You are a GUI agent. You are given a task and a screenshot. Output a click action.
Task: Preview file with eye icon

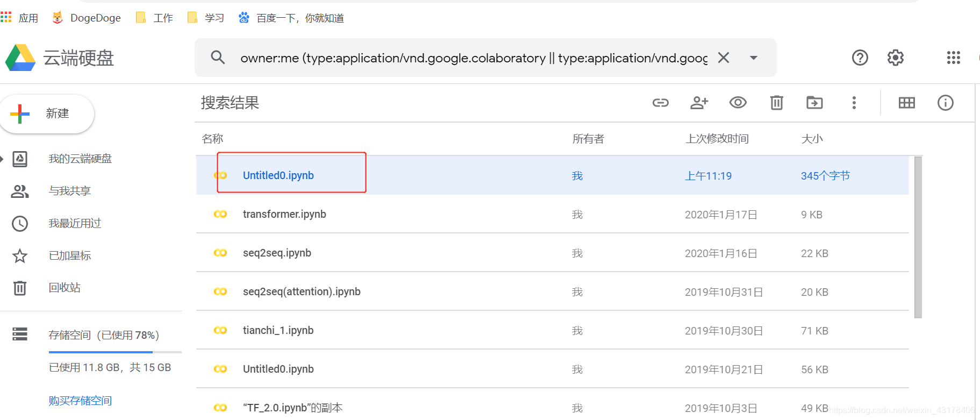[x=738, y=102]
